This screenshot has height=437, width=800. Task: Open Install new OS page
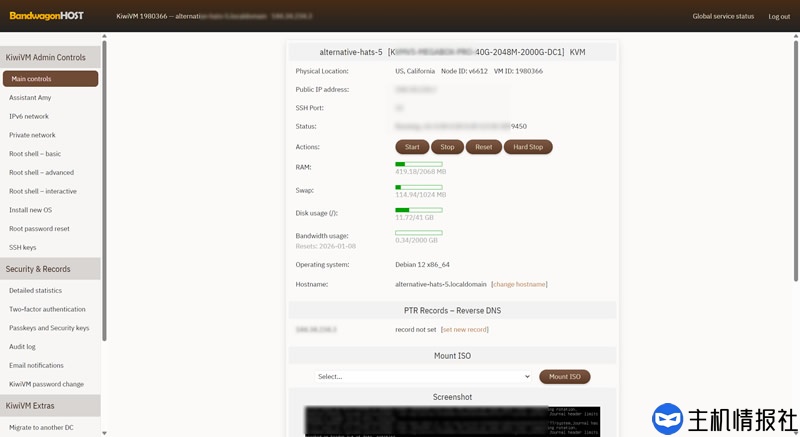click(31, 210)
